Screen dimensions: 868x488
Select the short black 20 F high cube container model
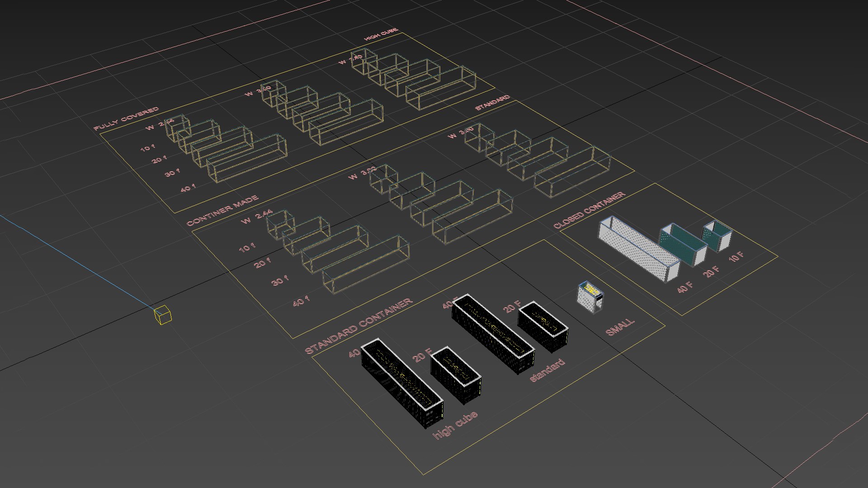[456, 375]
